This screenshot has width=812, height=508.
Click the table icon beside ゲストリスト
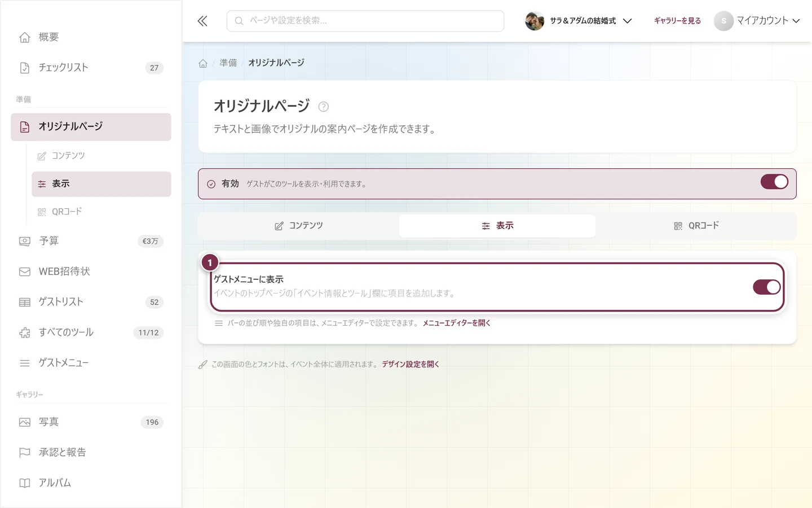[25, 302]
